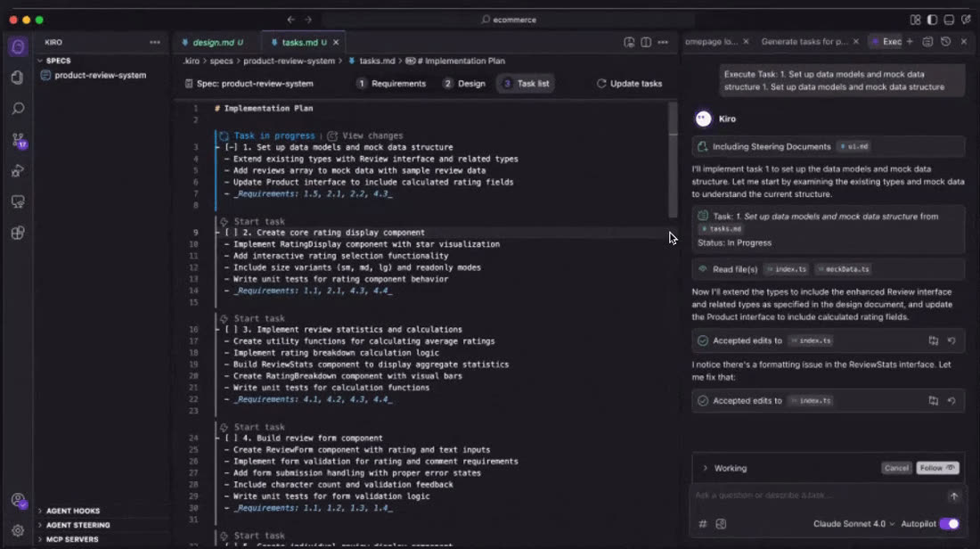Start a new chat session with plus
The height and width of the screenshot is (549, 980).
click(x=910, y=42)
